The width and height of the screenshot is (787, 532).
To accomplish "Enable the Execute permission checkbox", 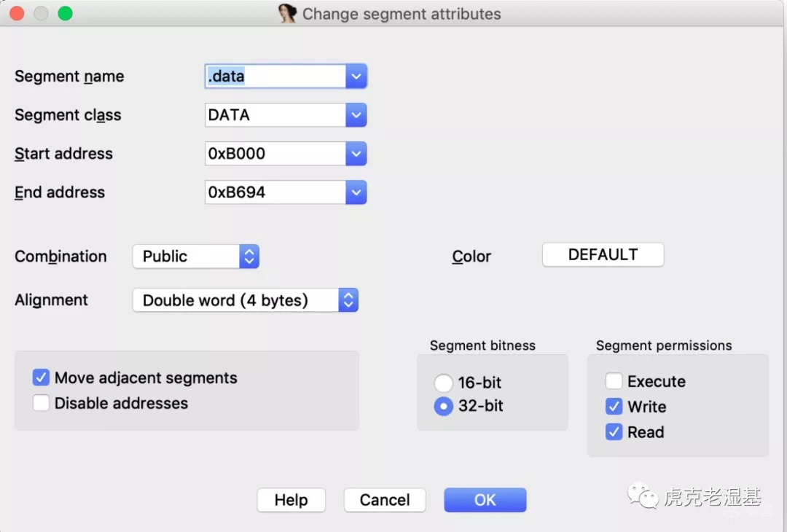I will (614, 381).
